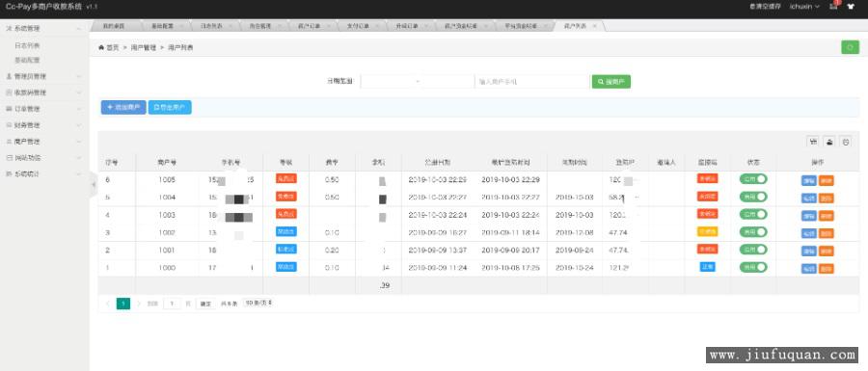Click the table export icon
The image size is (868, 371).
(829, 142)
